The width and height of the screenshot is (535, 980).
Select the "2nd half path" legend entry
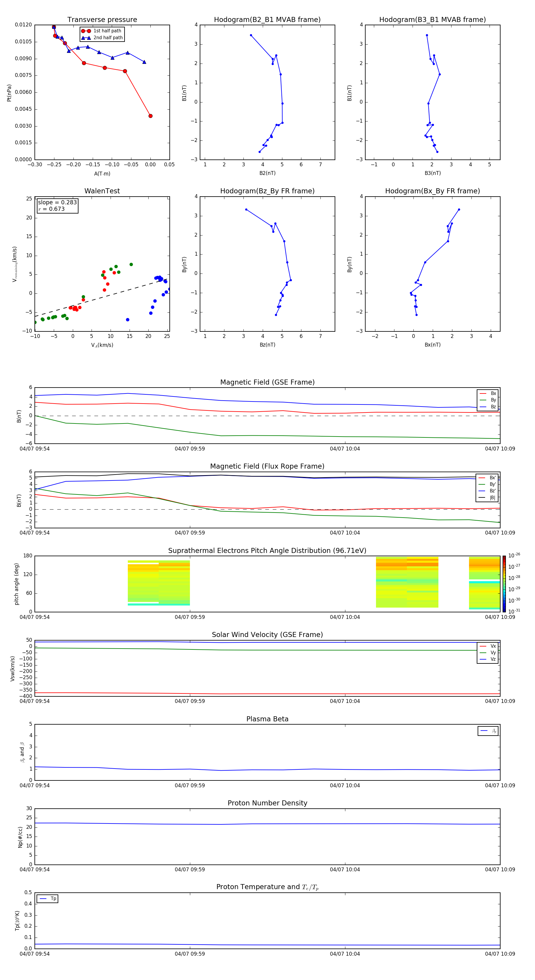102,38
